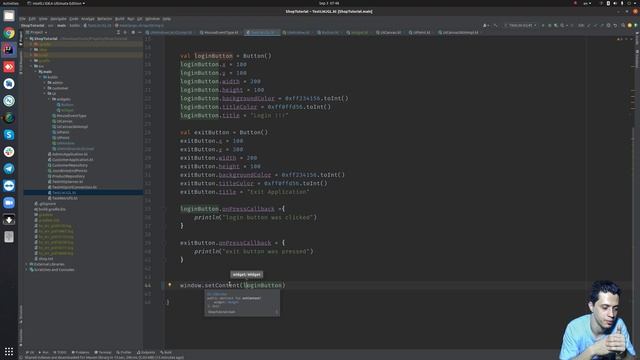
Task: Open the File menu
Action: coord(22,19)
